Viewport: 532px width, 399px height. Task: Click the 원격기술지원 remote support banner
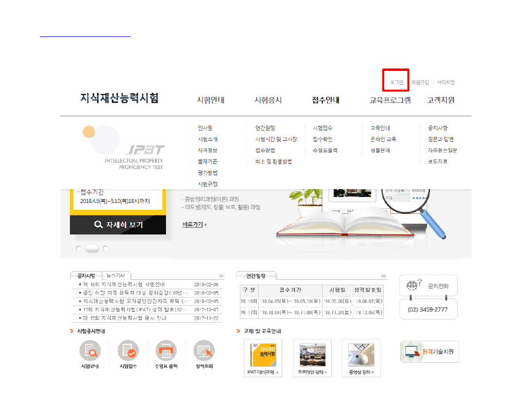tap(429, 352)
